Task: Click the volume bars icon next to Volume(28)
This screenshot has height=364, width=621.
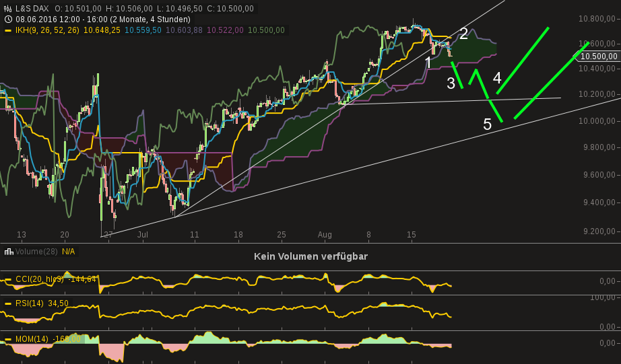Action: click(x=8, y=251)
